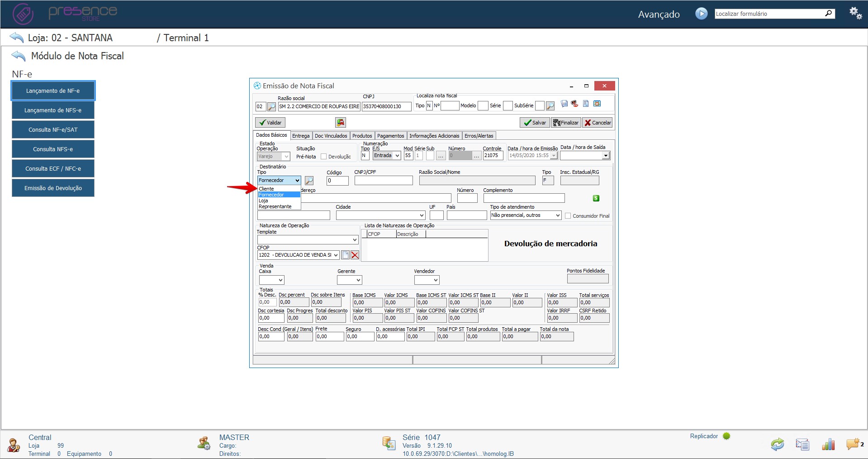Click the refresh sync arrows icon

point(778,445)
